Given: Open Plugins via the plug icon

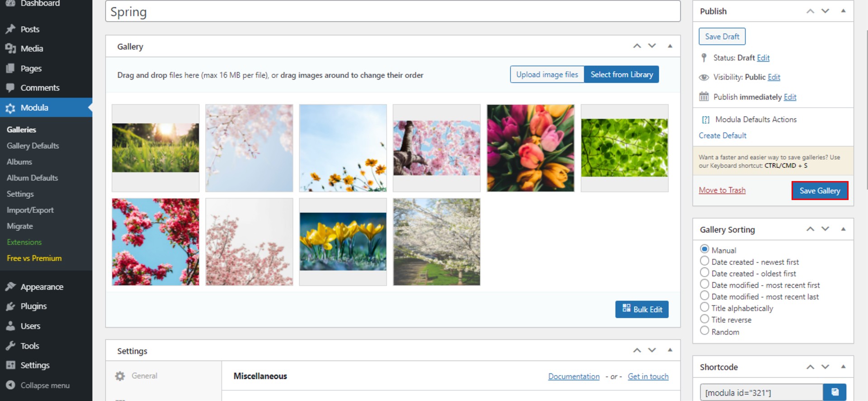Looking at the screenshot, I should 10,306.
